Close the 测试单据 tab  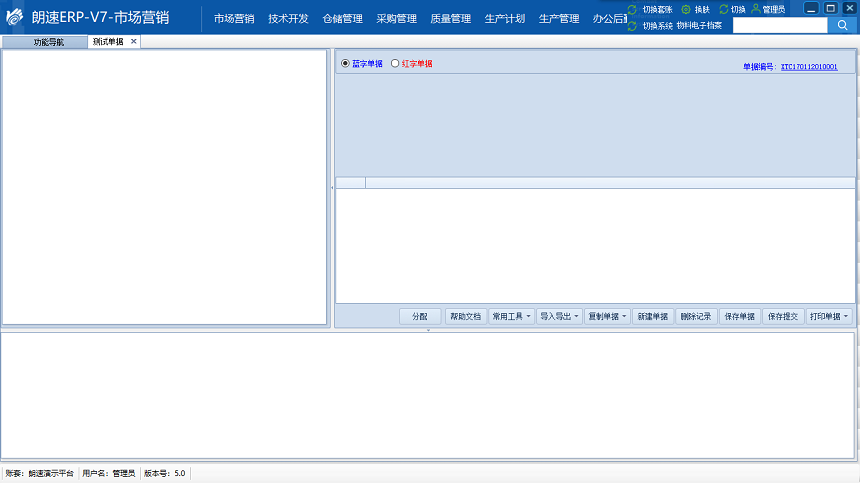(x=133, y=41)
